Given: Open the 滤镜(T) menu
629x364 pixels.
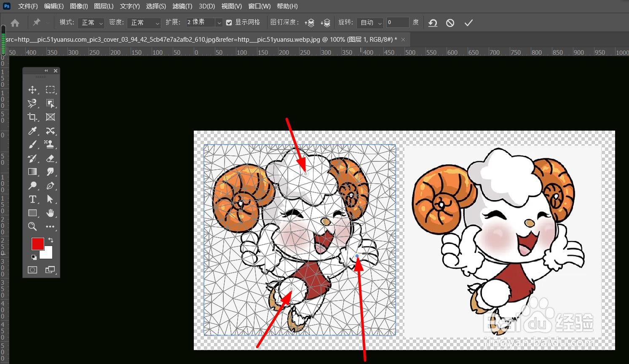Looking at the screenshot, I should pos(182,6).
